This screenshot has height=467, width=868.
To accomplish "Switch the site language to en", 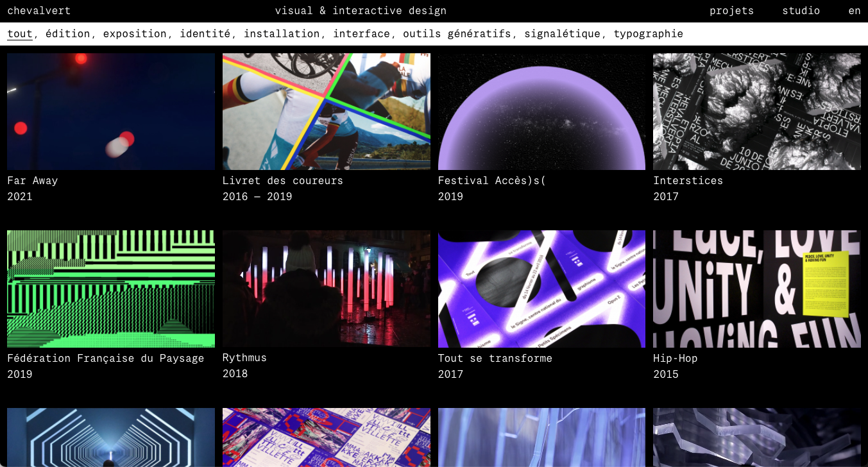I will 854,11.
